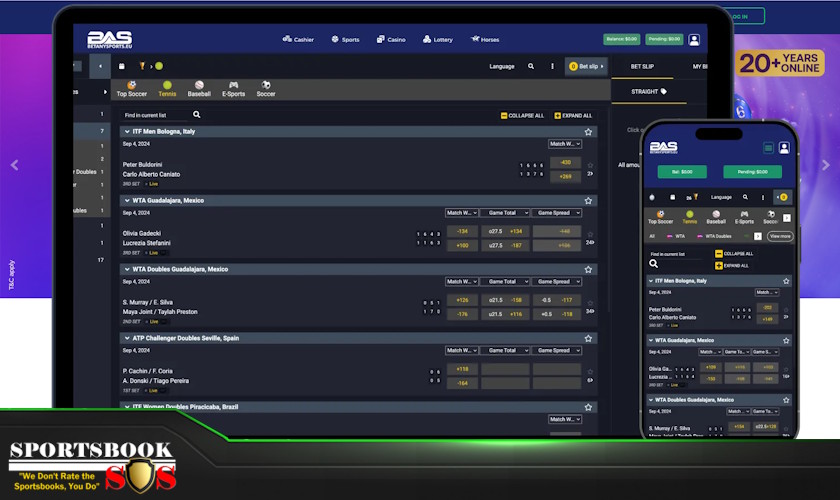Select the Baseball sport icon on laptop
Image resolution: width=840 pixels, height=500 pixels.
coord(199,88)
